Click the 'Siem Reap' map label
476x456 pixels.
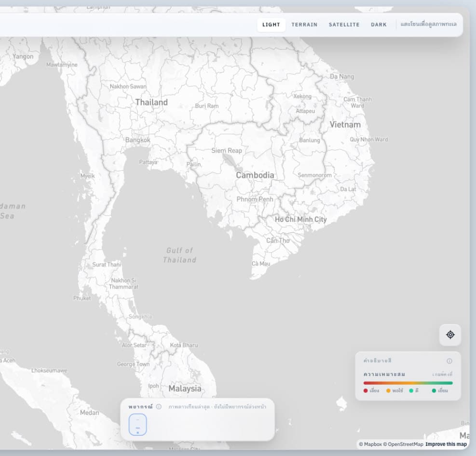click(x=227, y=151)
